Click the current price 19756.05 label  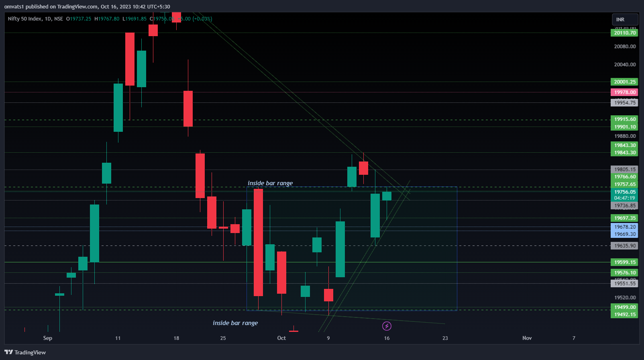624,192
